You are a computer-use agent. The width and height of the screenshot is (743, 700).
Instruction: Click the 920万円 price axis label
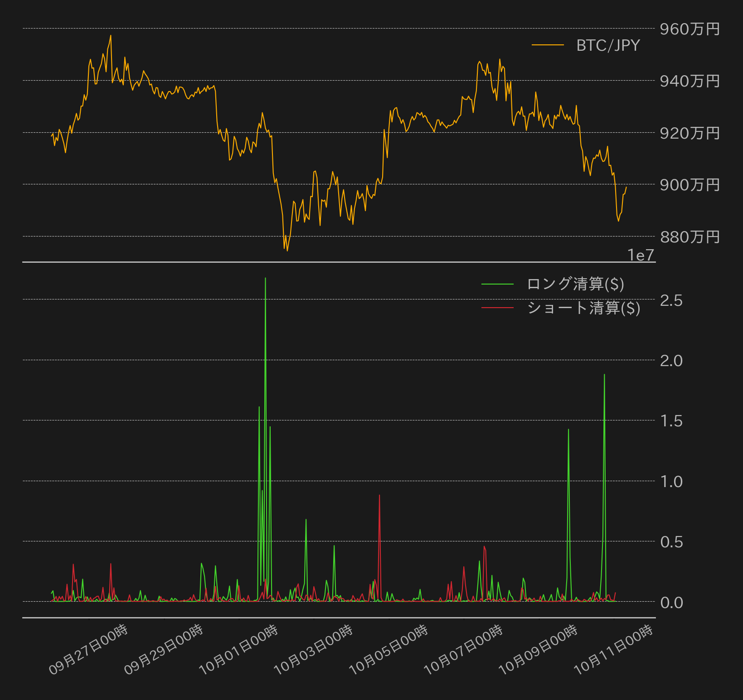tap(690, 133)
